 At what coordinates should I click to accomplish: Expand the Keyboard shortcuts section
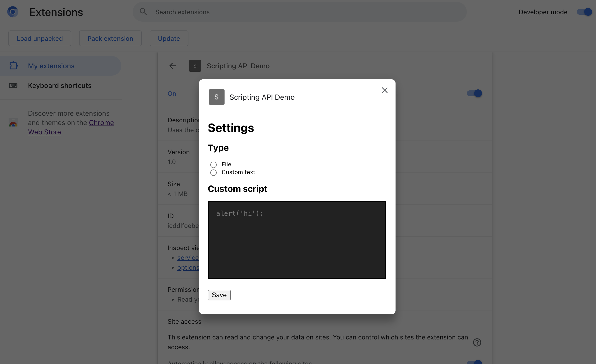coord(60,85)
